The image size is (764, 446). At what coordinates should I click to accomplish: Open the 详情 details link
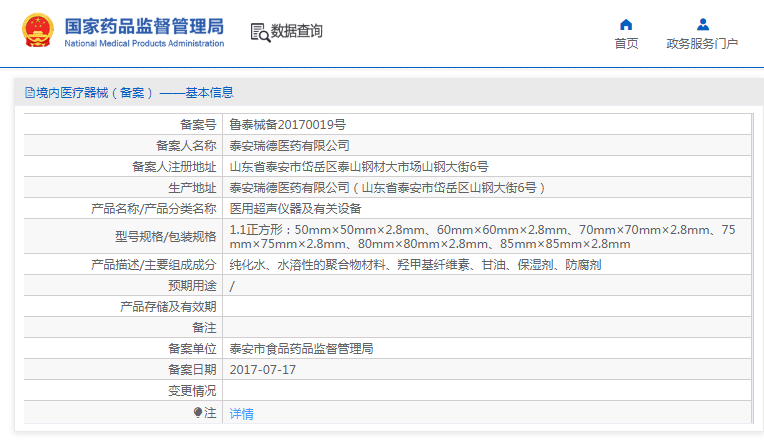pyautogui.click(x=242, y=414)
